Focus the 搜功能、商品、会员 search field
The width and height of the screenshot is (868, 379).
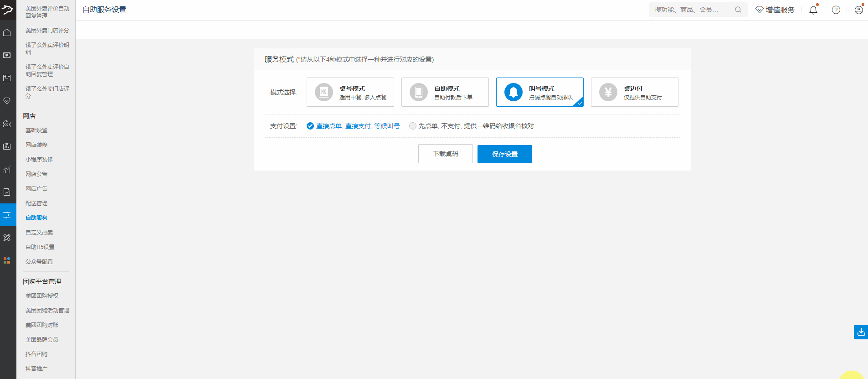click(690, 10)
